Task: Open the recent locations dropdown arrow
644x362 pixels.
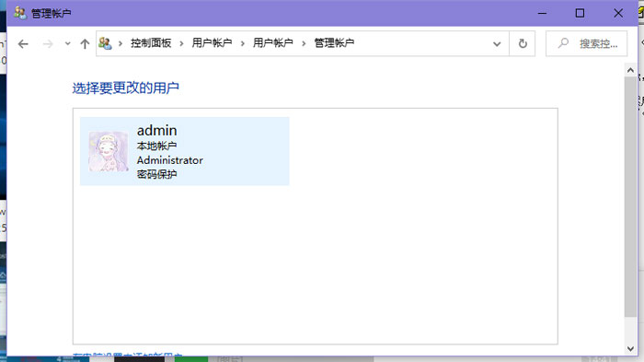Action: pyautogui.click(x=67, y=43)
